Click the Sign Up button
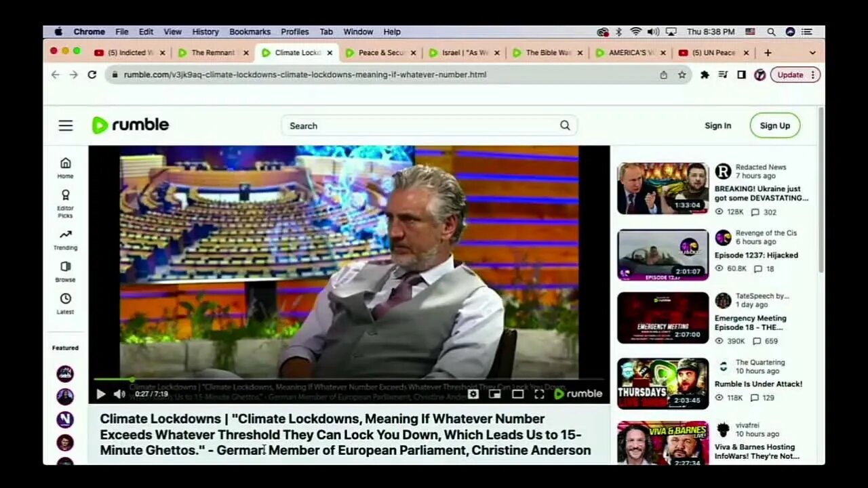The height and width of the screenshot is (488, 868). click(x=774, y=125)
